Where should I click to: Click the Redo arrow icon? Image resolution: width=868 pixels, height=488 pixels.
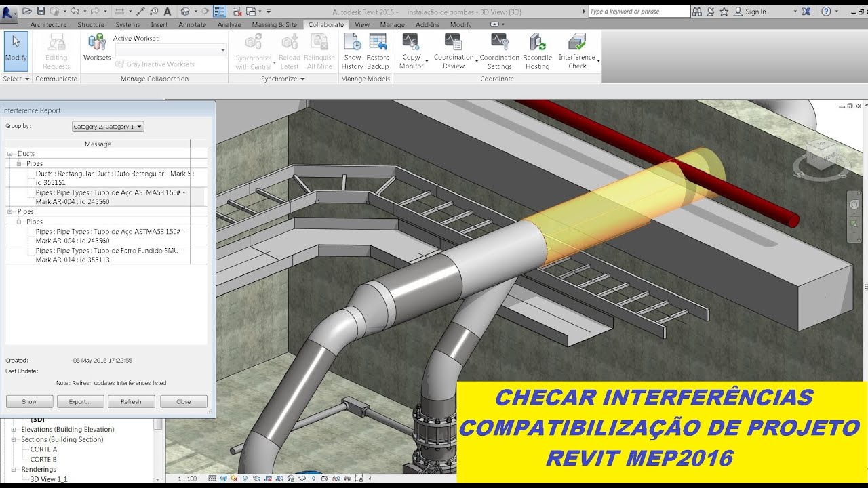(x=95, y=11)
